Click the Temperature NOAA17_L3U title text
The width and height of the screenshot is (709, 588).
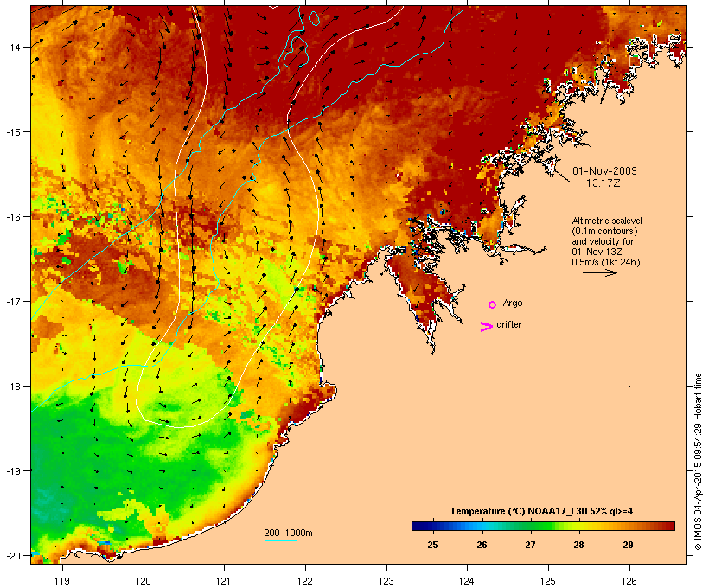pyautogui.click(x=541, y=512)
